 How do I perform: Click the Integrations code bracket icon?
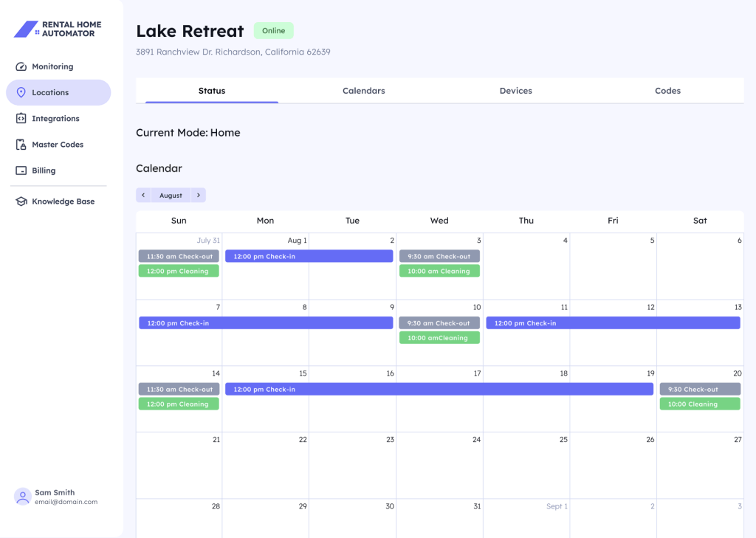click(x=21, y=119)
